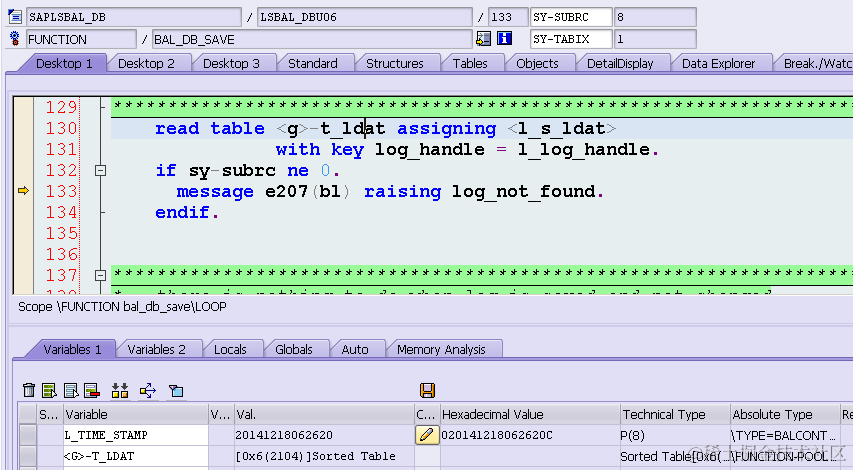Click the [0x6(2104)]Sorted Table value

[316, 456]
